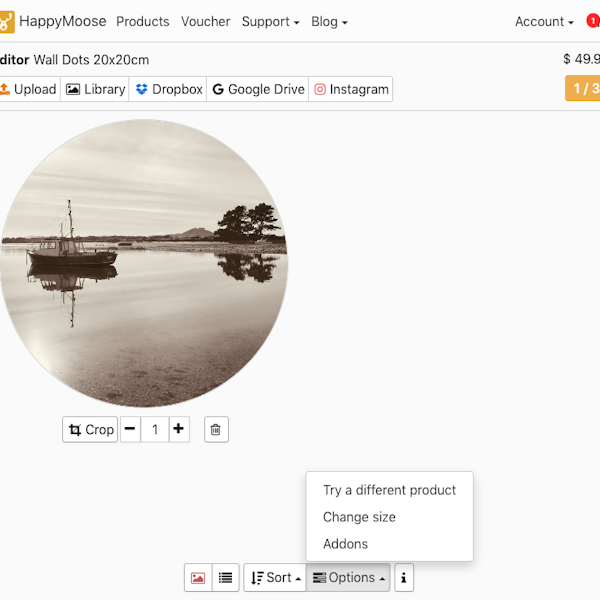
Task: Expand the Blog dropdown menu
Action: [x=329, y=21]
